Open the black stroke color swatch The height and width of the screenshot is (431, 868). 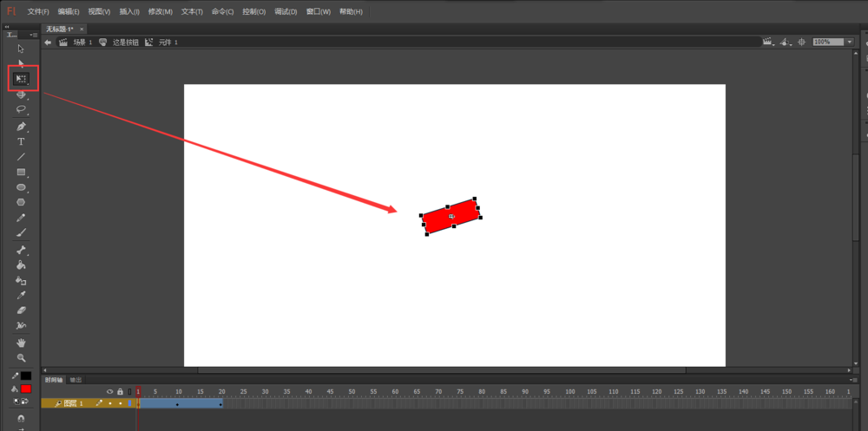(26, 375)
